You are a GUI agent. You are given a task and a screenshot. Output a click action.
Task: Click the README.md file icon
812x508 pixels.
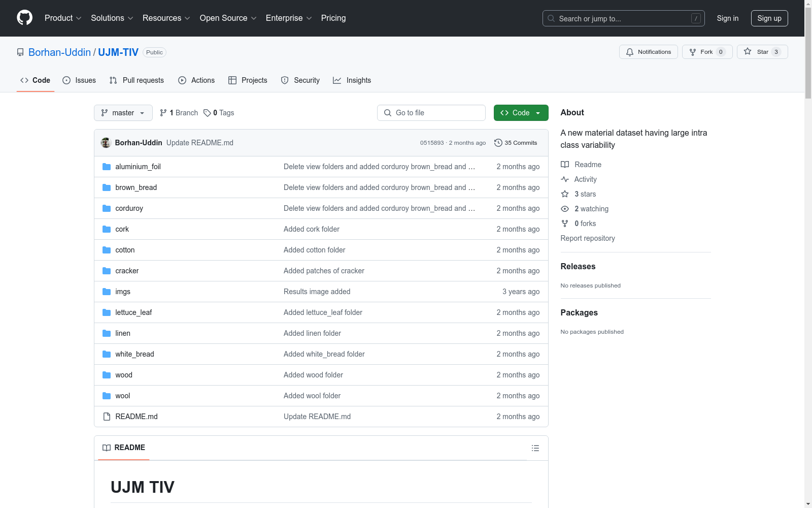pos(107,417)
